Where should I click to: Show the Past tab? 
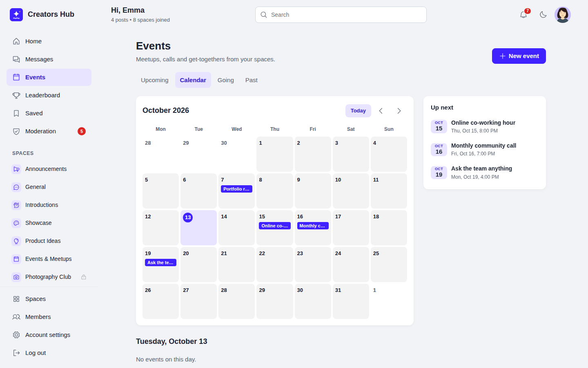(252, 80)
